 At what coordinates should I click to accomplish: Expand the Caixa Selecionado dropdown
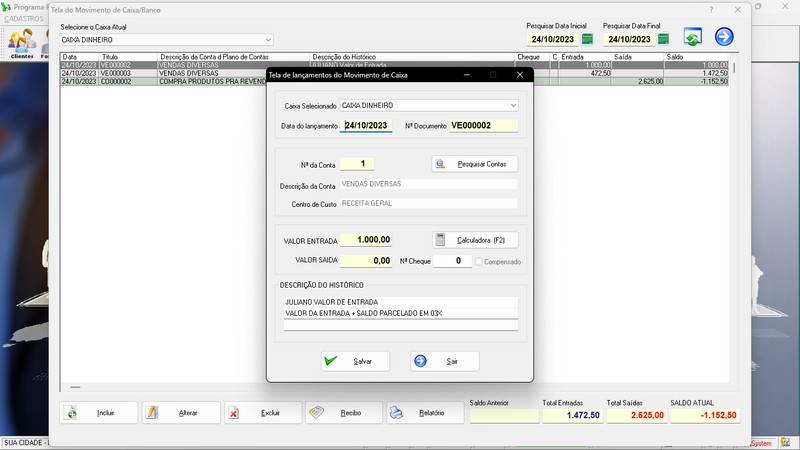[x=513, y=105]
